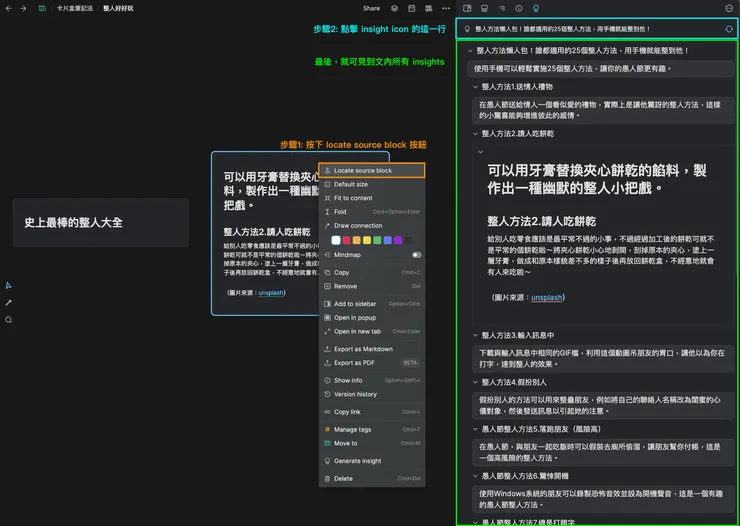Screen dimensions: 740x526
Task: Open the card library icon in top bar
Action: (429, 8)
